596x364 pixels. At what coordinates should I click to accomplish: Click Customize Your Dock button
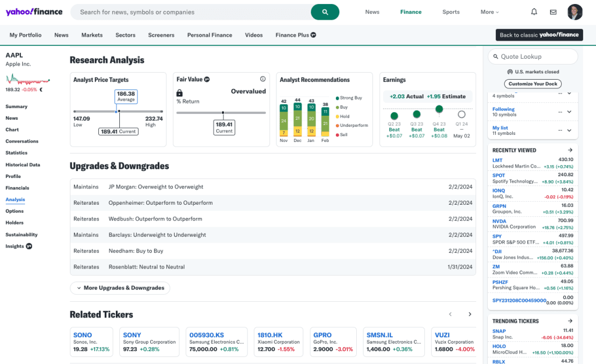click(x=533, y=84)
